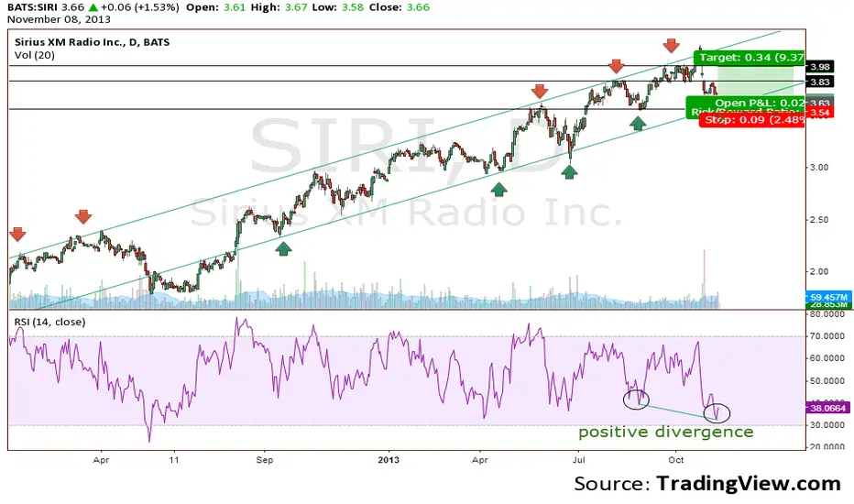Click the Sirius XM Radio Inc., D, BATS title
Viewport: 854px width, 504px height.
[92, 42]
